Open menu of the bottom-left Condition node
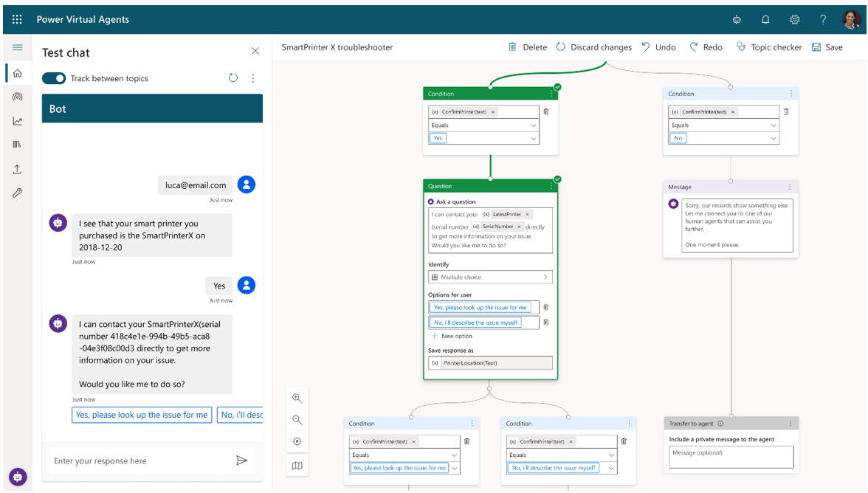Image resolution: width=868 pixels, height=493 pixels. click(x=472, y=424)
